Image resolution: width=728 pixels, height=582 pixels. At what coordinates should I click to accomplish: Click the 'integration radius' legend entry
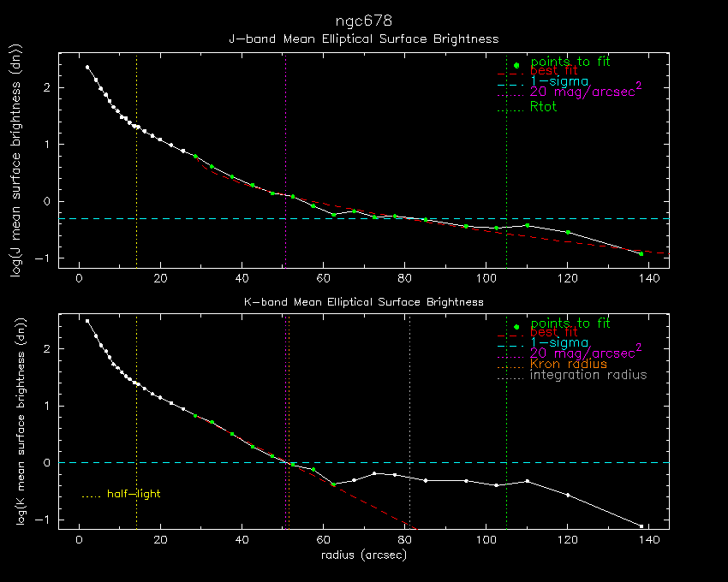tap(588, 376)
